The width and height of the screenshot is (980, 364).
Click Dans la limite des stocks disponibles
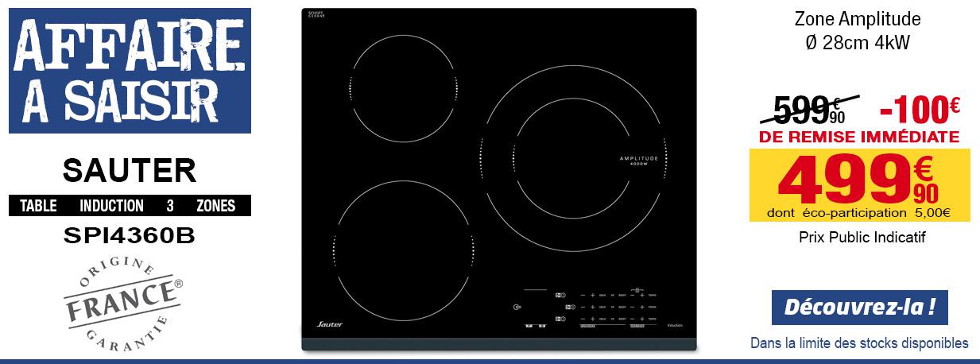tap(859, 343)
